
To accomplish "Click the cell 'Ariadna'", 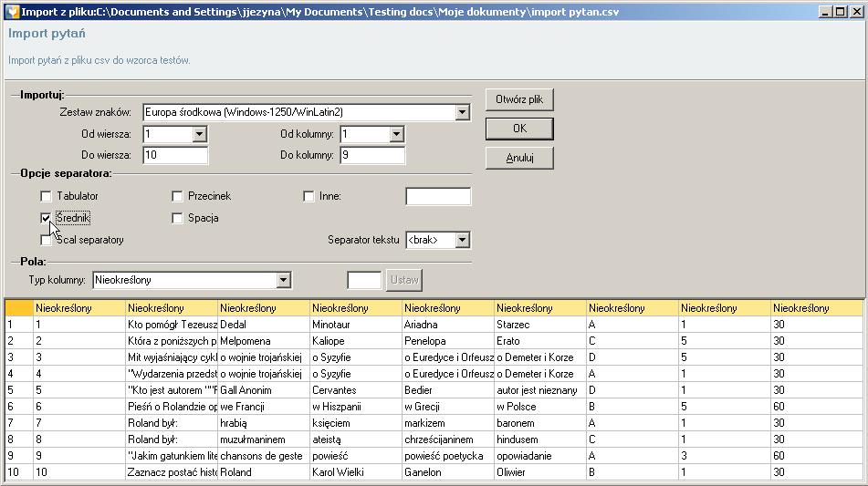I will [448, 325].
